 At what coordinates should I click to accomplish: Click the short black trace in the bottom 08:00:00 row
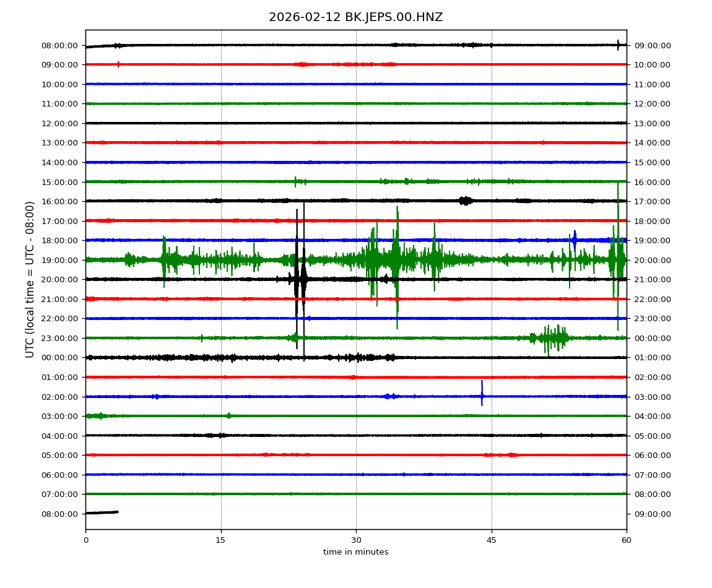point(102,512)
